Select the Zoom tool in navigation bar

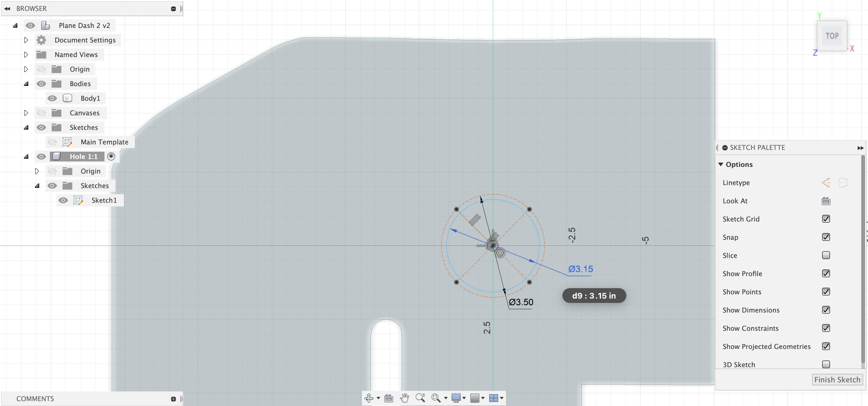click(x=420, y=398)
